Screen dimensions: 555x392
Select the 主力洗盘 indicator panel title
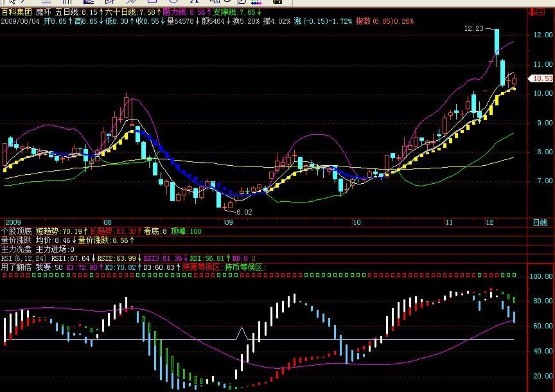coord(16,249)
